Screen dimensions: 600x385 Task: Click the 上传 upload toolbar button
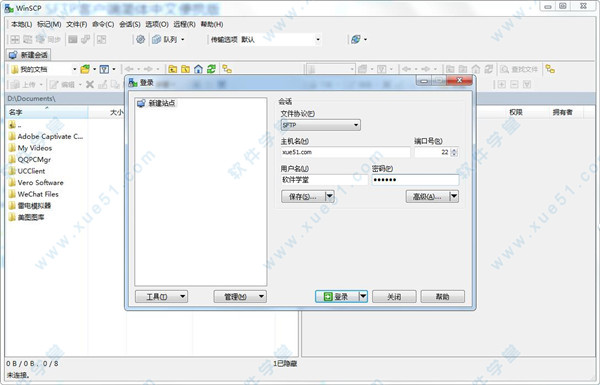(24, 85)
